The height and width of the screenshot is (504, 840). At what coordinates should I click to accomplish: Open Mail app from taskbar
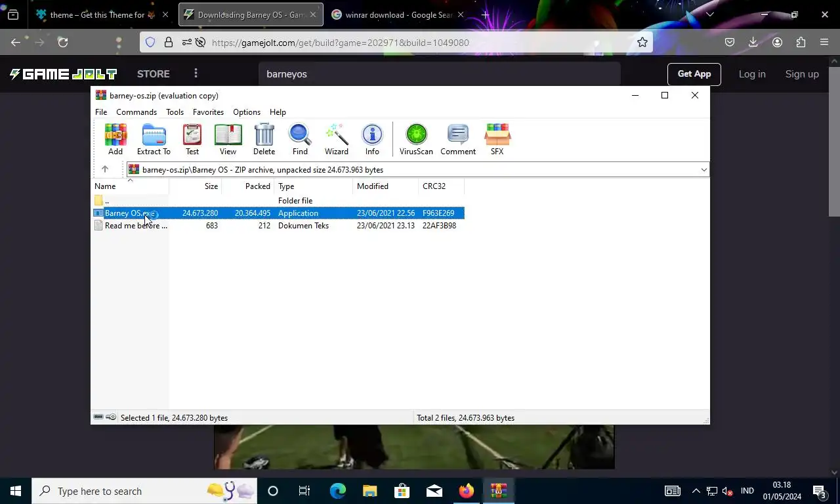pyautogui.click(x=434, y=491)
